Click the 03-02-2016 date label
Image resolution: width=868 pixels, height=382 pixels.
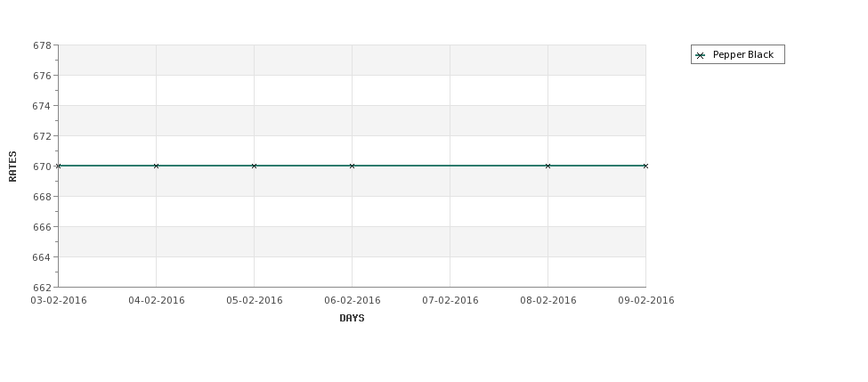(x=59, y=301)
